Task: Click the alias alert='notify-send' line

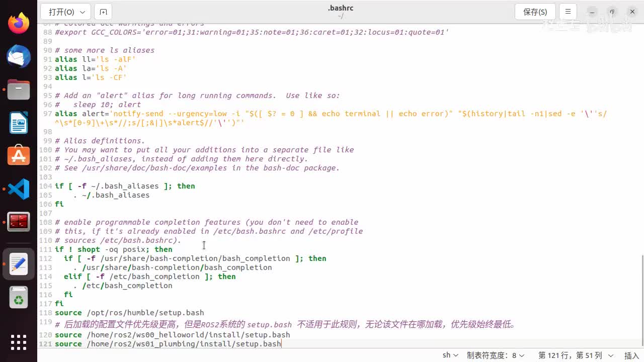Action: tap(331, 118)
